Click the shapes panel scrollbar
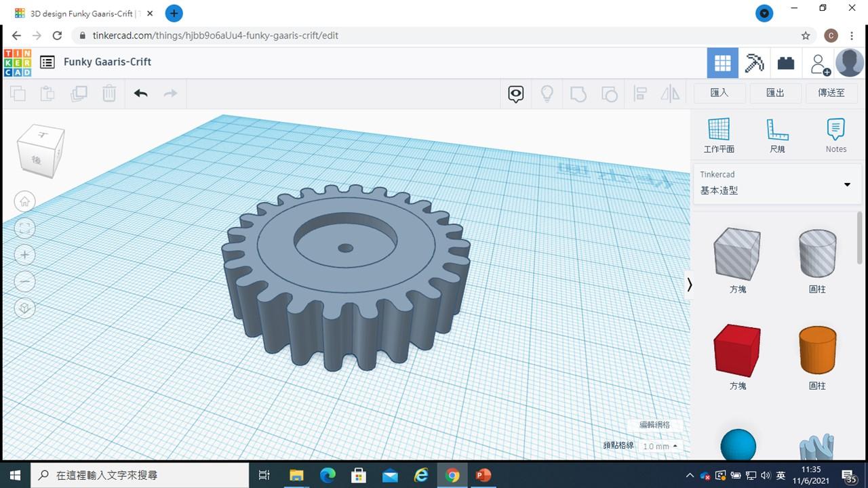 point(860,238)
